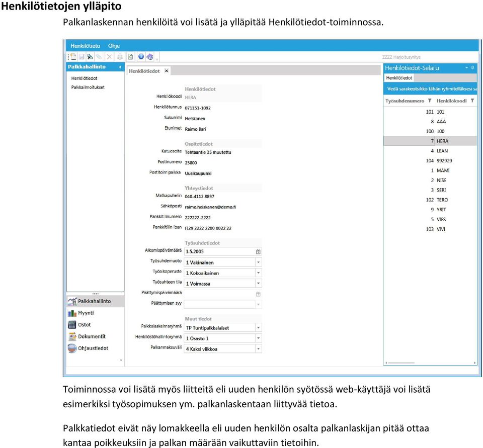This screenshot has height=448, width=483.
Task: Click the search binoculars toolbar icon
Action: (x=90, y=57)
